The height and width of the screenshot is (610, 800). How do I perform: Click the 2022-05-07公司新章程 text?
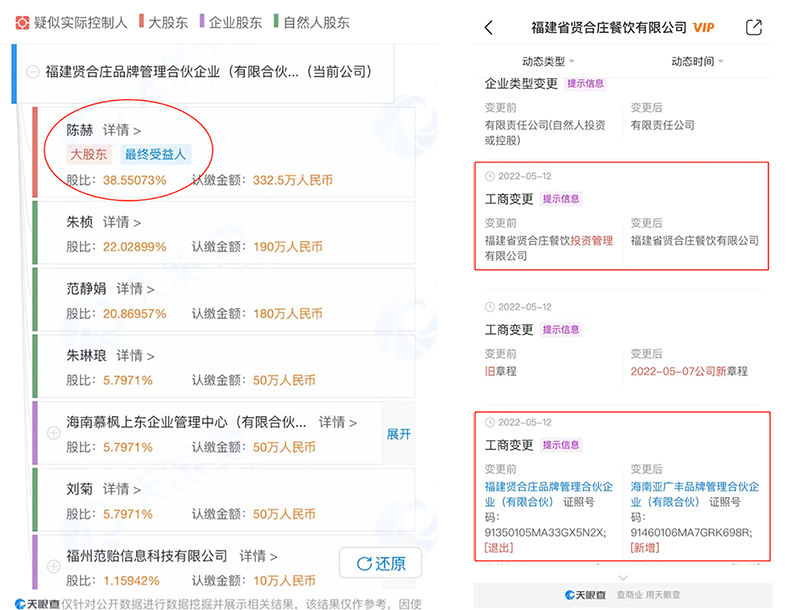(x=689, y=371)
